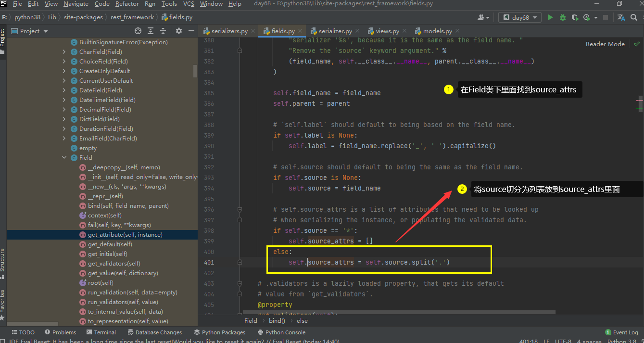
Task: Open the Event Log
Action: pos(621,332)
